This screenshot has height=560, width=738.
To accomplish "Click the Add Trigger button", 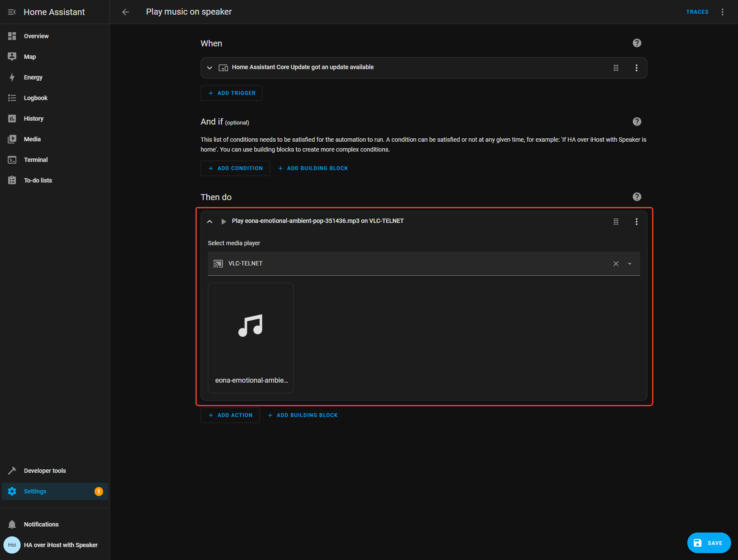I will 232,93.
